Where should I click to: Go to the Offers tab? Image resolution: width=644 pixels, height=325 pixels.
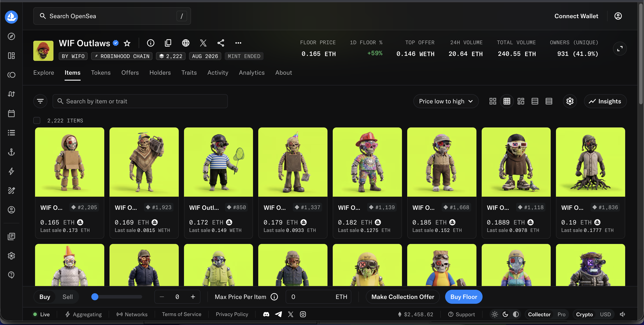[x=130, y=73]
